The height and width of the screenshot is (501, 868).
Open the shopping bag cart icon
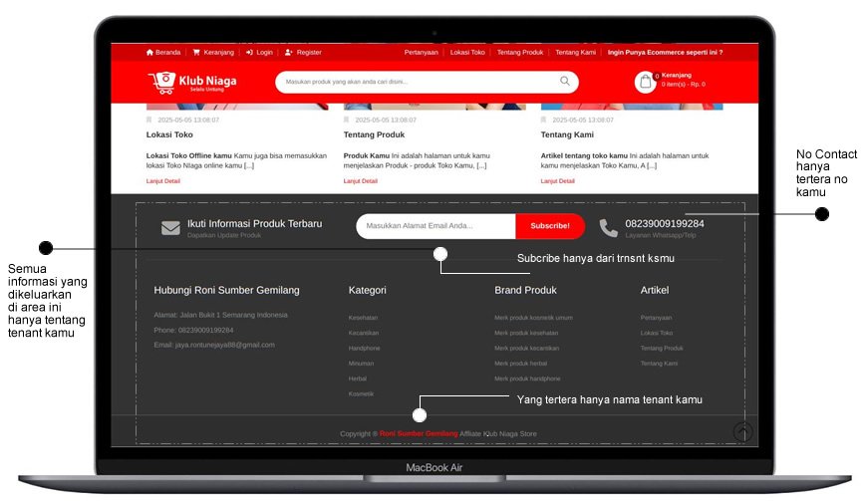tap(646, 82)
